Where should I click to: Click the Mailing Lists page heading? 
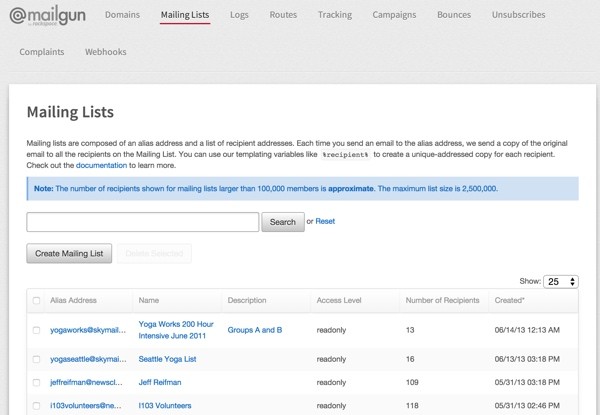pos(70,112)
